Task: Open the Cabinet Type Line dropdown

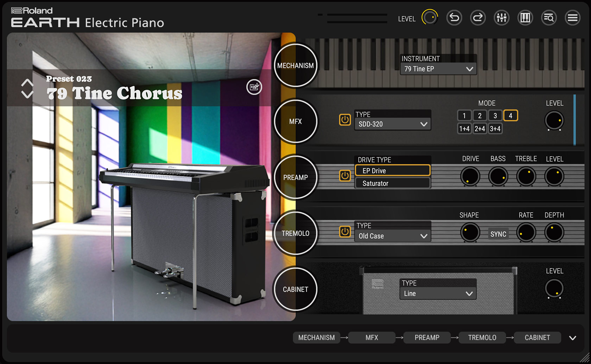Action: click(x=438, y=293)
